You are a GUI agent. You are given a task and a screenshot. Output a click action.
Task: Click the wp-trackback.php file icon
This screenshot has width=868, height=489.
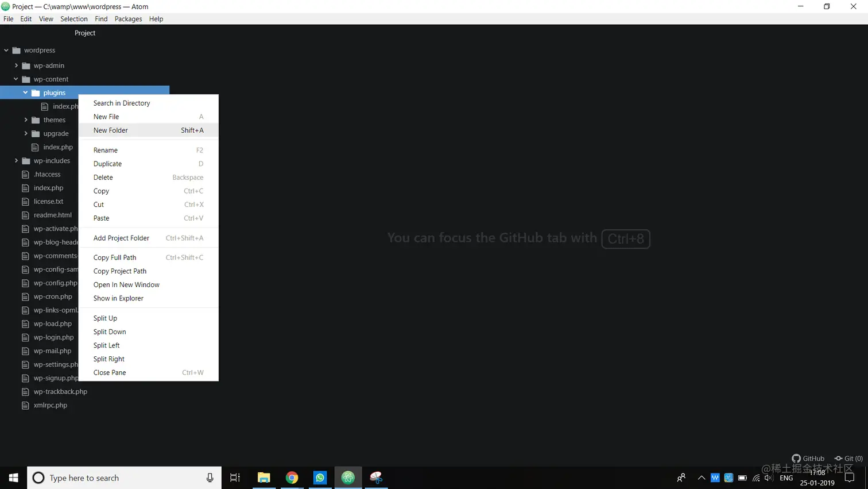click(x=25, y=392)
